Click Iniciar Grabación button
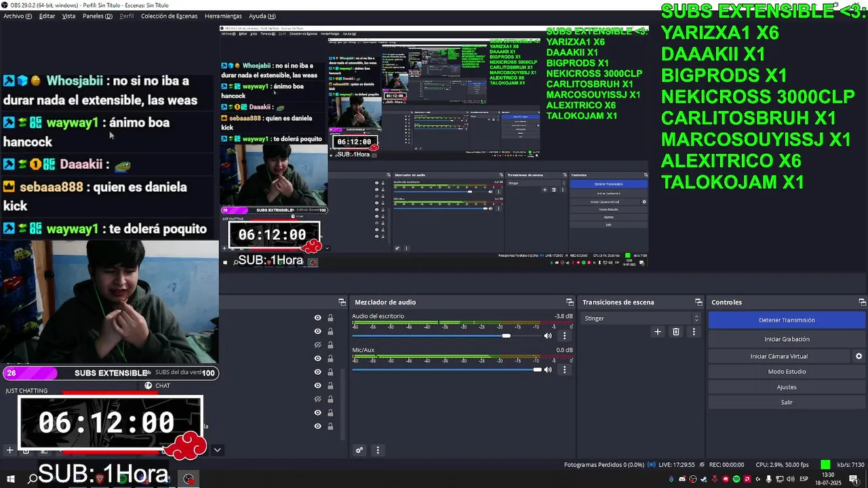Viewport: 868px width, 488px height. point(787,339)
